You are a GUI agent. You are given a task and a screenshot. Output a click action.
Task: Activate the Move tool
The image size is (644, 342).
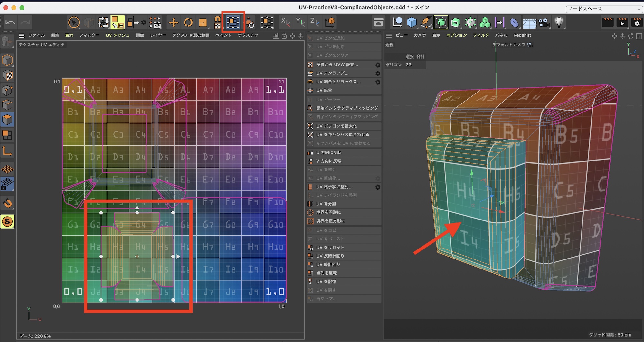173,23
